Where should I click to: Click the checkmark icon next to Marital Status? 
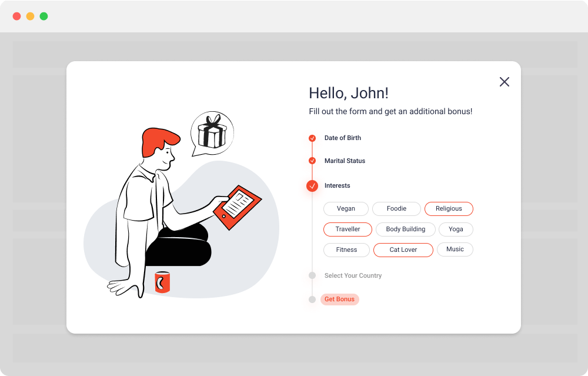(312, 161)
